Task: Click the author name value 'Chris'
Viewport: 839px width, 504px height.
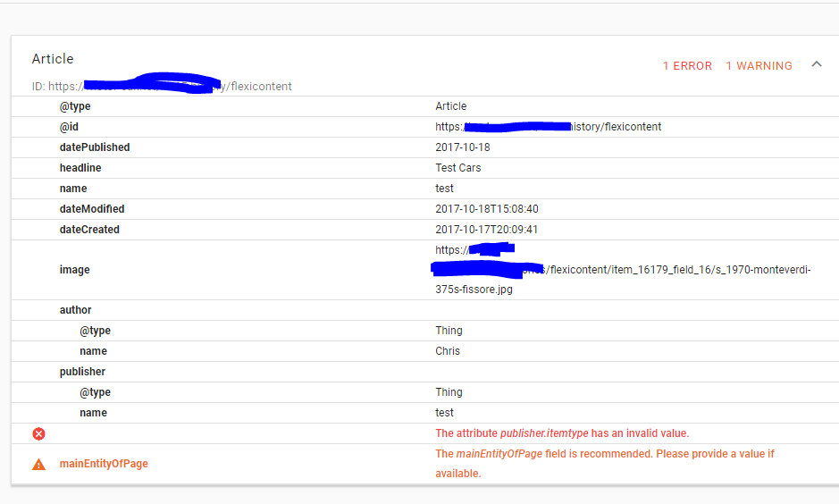Action: pos(448,351)
